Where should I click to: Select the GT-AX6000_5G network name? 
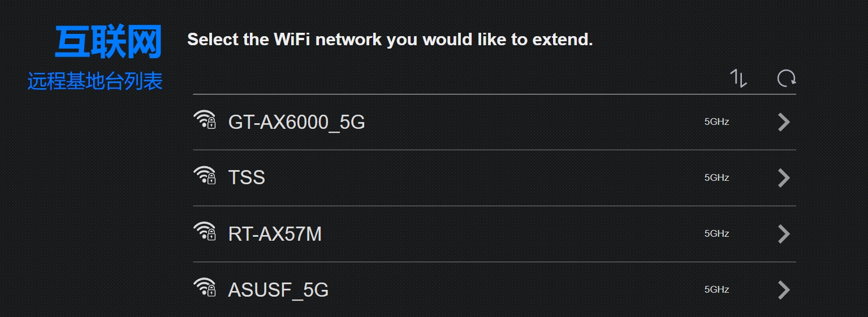click(296, 122)
